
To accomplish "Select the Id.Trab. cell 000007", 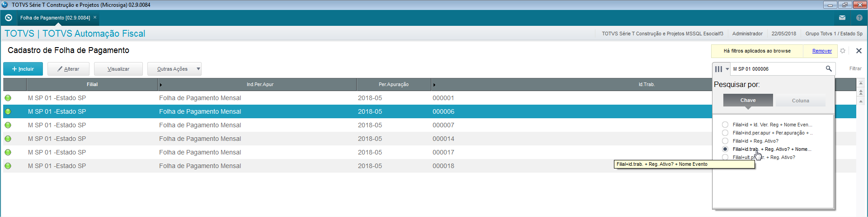I will click(443, 125).
